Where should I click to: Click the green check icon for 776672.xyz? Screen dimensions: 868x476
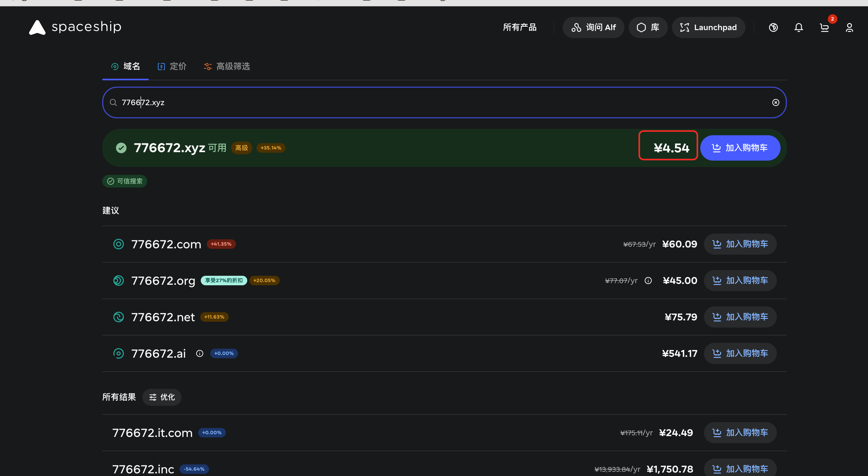tap(121, 148)
